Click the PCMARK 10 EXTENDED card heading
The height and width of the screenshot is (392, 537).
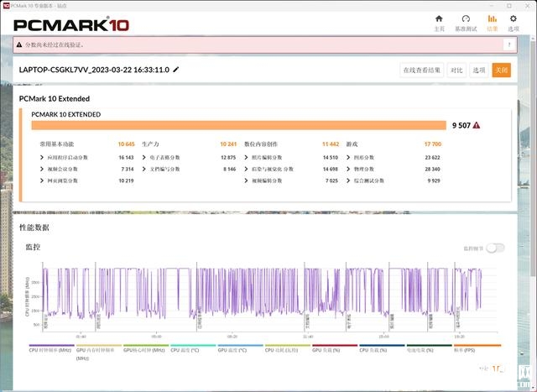[x=66, y=114]
